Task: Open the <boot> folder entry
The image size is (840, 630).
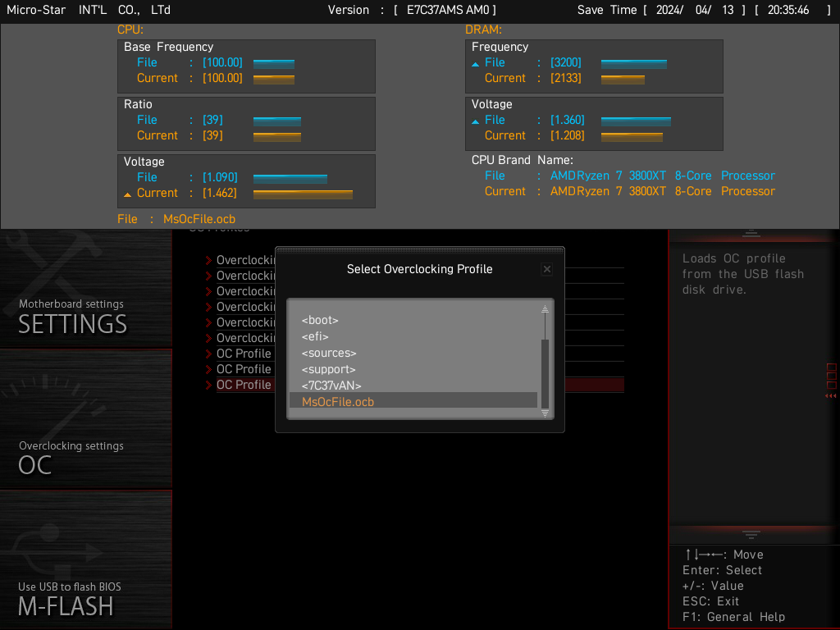Action: point(320,321)
